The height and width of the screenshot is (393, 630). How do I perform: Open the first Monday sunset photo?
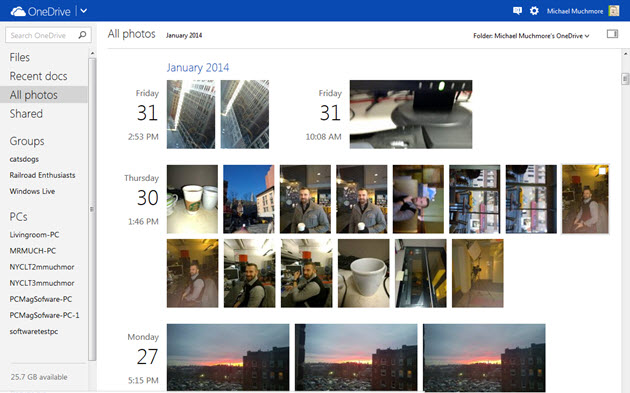228,357
